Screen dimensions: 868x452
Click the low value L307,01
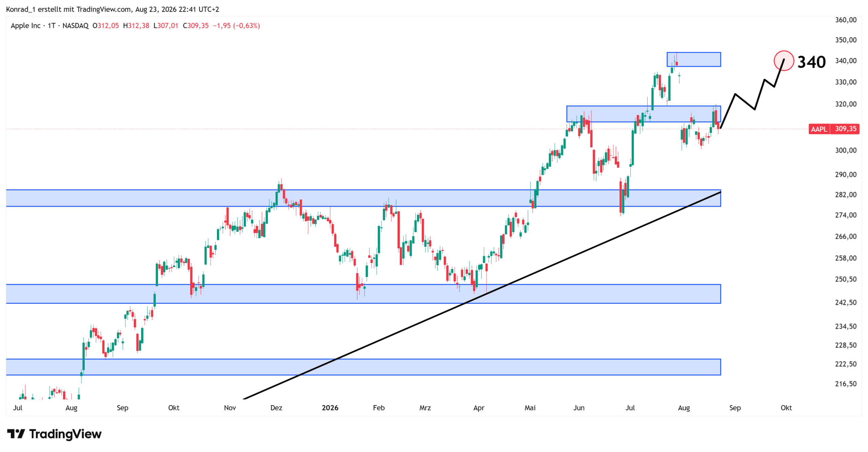point(166,26)
